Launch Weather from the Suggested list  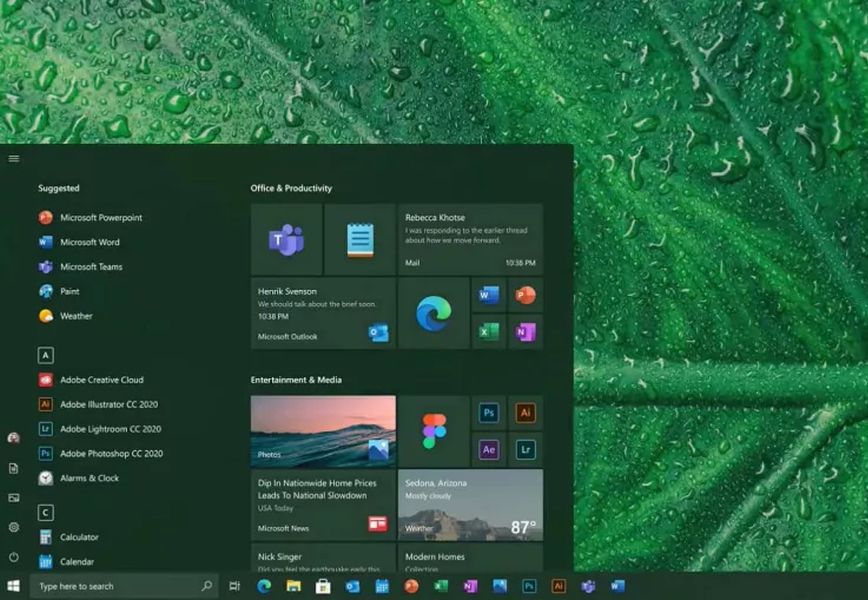[x=65, y=316]
